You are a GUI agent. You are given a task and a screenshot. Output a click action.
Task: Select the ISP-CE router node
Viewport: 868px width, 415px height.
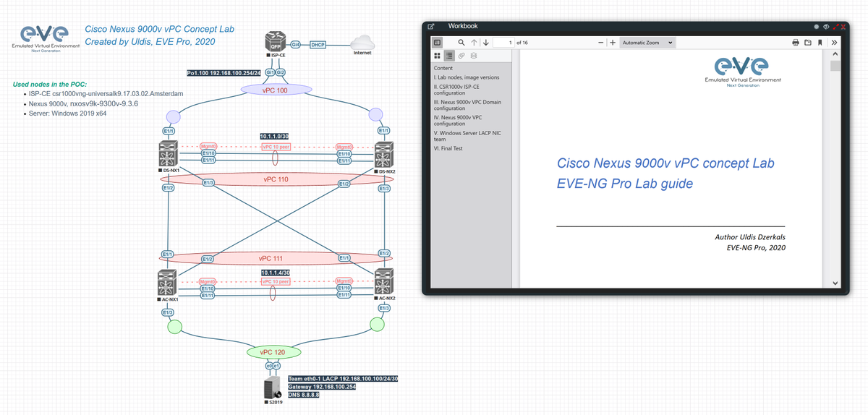pyautogui.click(x=276, y=43)
